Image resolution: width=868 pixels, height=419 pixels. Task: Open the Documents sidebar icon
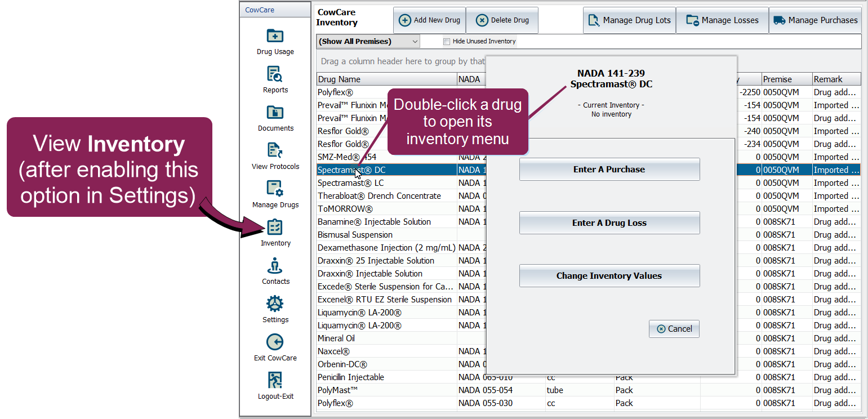(275, 113)
